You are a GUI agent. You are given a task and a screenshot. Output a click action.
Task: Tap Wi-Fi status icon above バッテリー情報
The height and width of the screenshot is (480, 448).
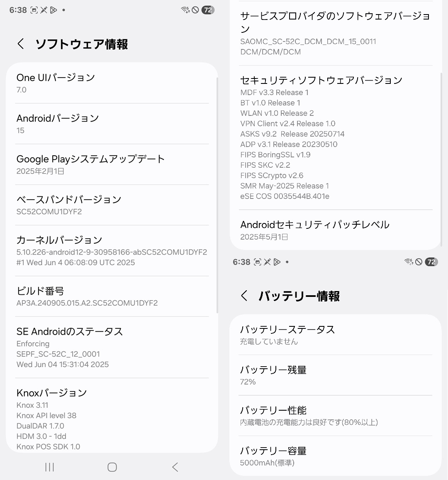pos(408,262)
